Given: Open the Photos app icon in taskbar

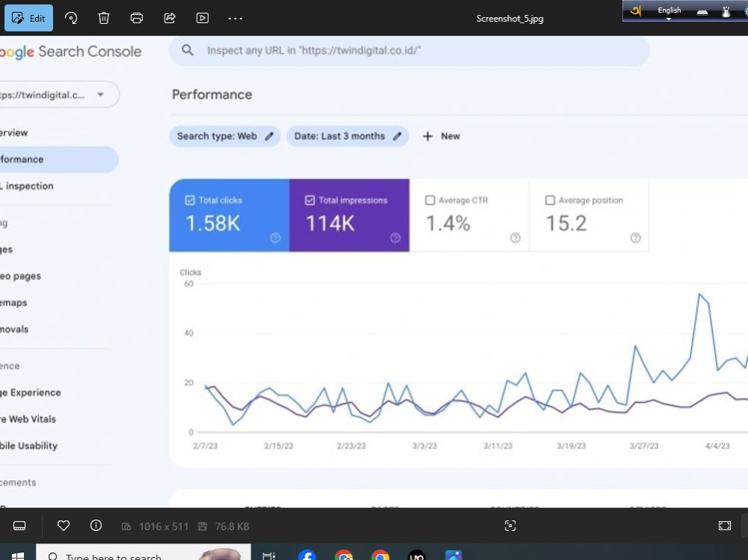Looking at the screenshot, I should (x=453, y=556).
